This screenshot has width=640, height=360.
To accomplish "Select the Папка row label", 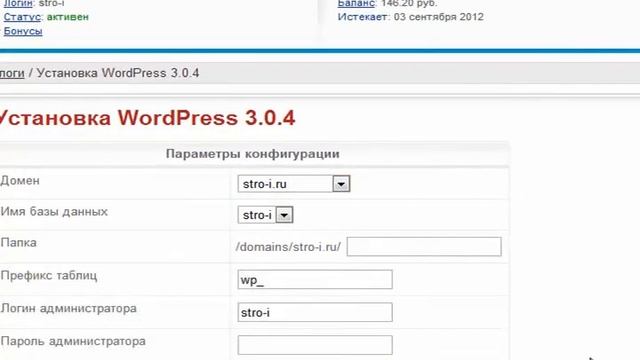I will pyautogui.click(x=19, y=243).
